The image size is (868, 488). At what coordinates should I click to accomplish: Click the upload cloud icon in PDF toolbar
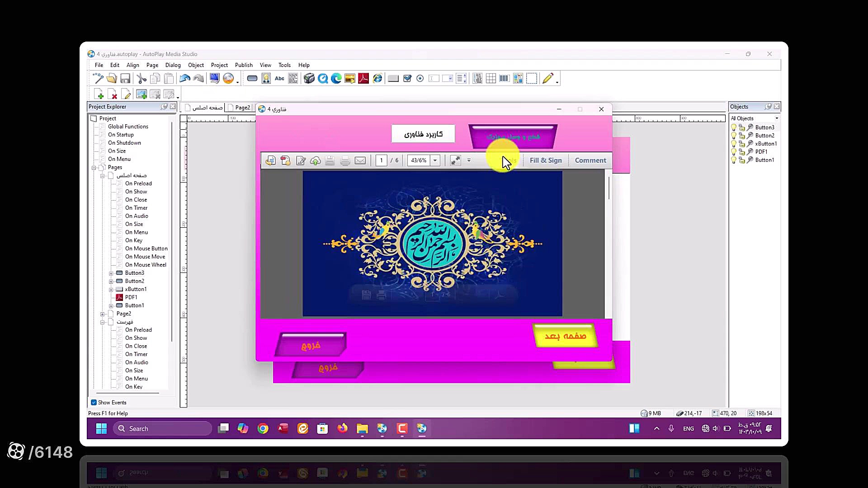316,160
